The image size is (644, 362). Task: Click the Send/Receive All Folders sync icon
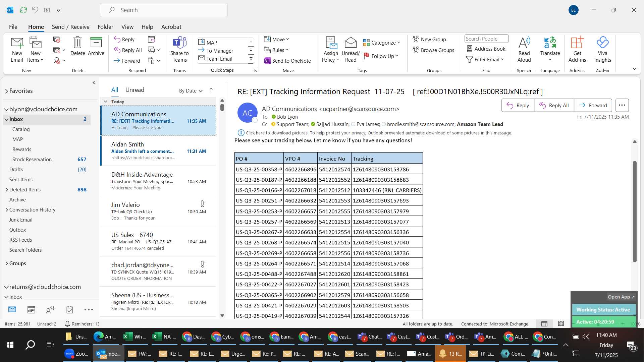[x=23, y=10]
